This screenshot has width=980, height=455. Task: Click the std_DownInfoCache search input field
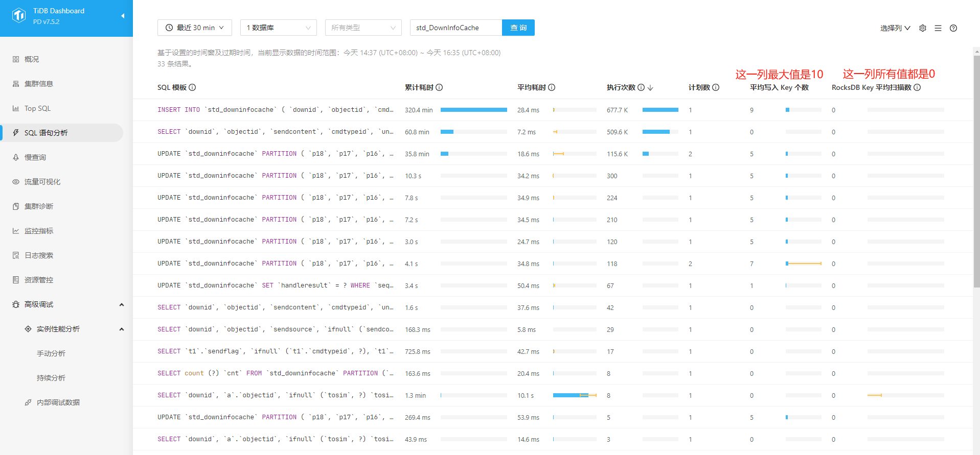pyautogui.click(x=456, y=28)
